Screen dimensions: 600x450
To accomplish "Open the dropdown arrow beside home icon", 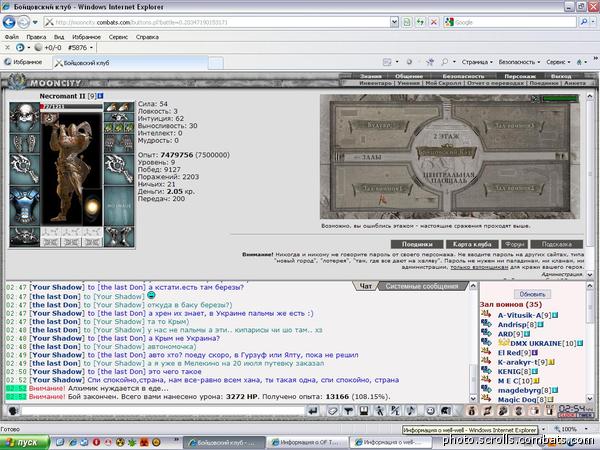I will coord(585,62).
